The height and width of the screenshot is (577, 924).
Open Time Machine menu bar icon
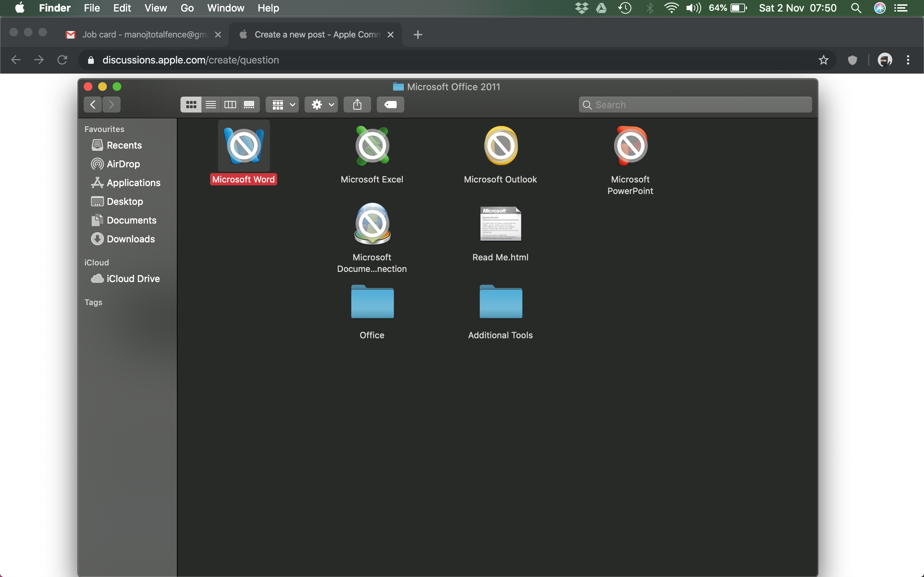[625, 8]
